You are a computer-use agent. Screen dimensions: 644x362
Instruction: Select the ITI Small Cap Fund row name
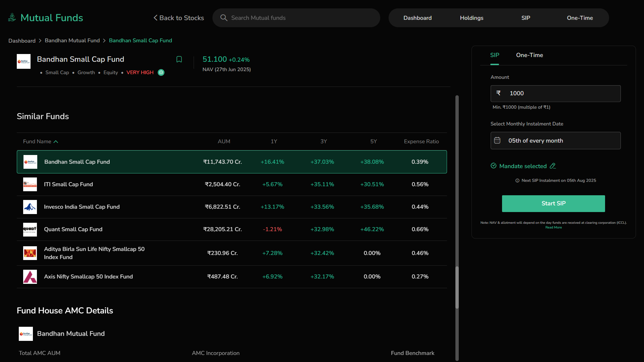(x=68, y=185)
